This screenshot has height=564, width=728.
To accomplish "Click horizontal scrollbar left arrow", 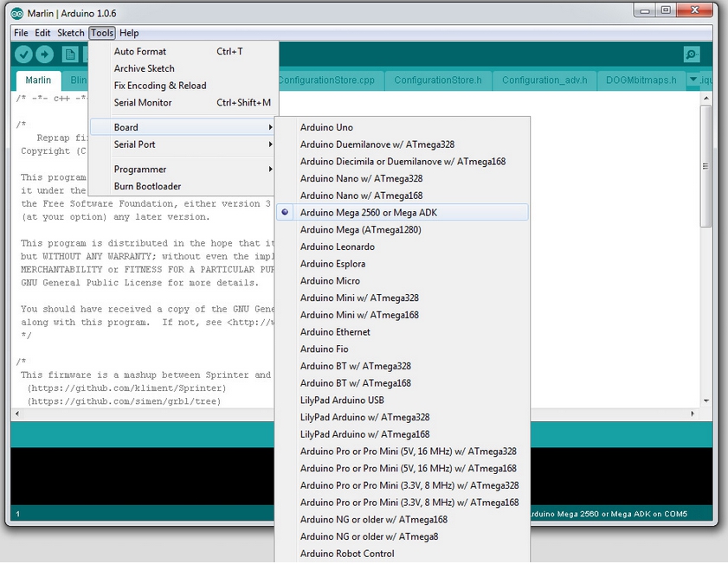I will [x=17, y=413].
